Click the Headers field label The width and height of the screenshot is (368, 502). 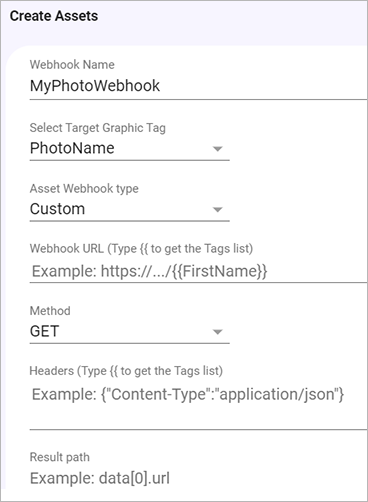(126, 371)
